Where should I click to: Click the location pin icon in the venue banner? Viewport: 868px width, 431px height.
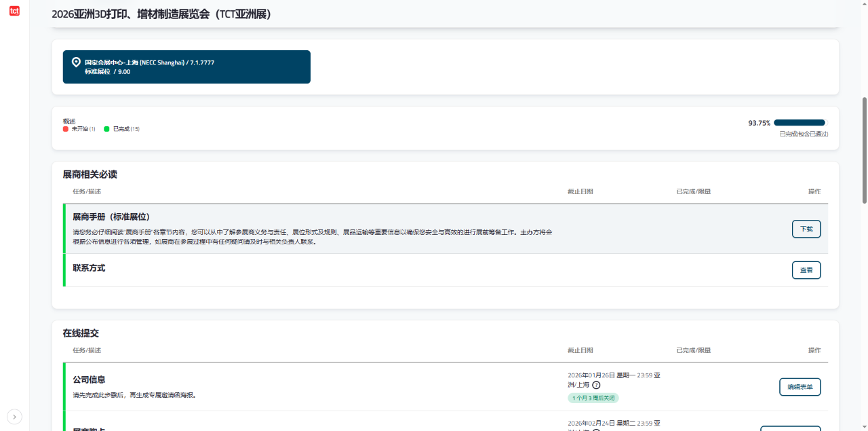click(76, 62)
